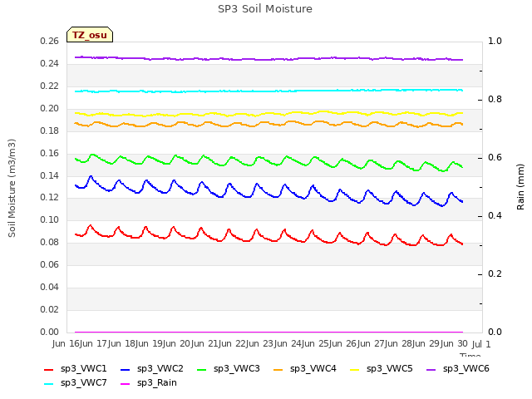Click the 0.6 right rain axis value
532x399 pixels.
(495, 157)
